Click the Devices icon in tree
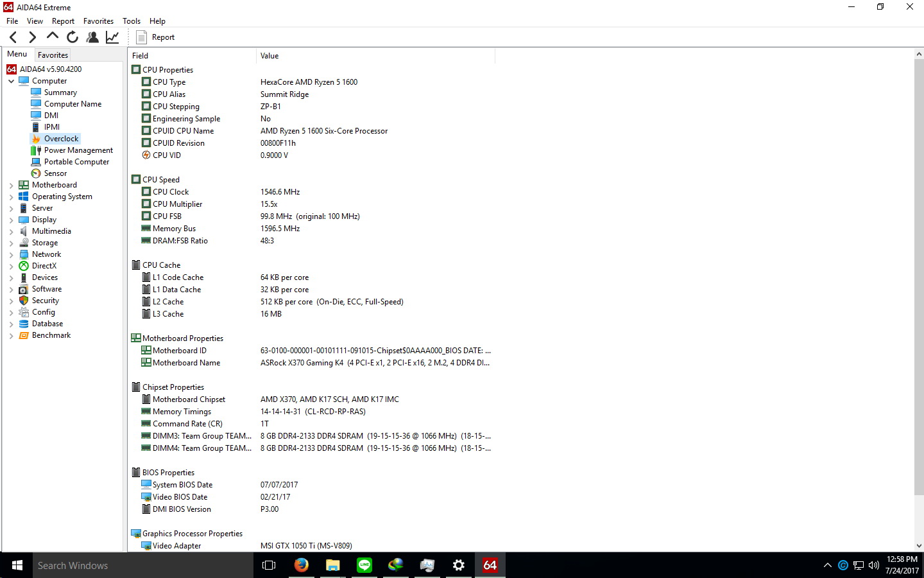The image size is (924, 578). (24, 277)
